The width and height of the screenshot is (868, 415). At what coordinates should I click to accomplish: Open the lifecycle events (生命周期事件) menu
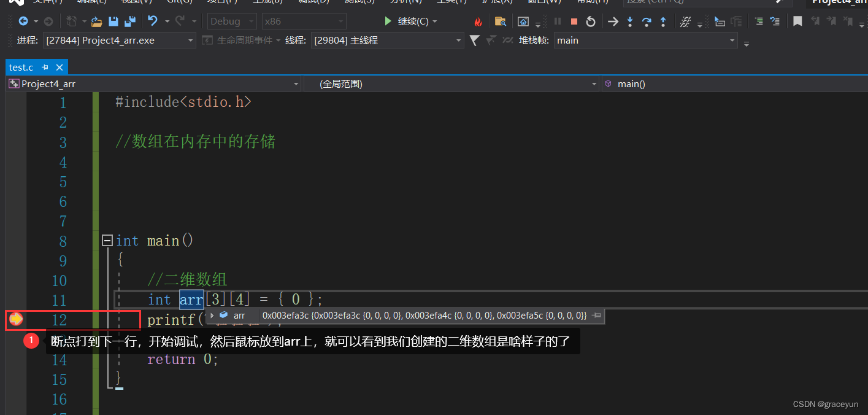click(x=241, y=41)
